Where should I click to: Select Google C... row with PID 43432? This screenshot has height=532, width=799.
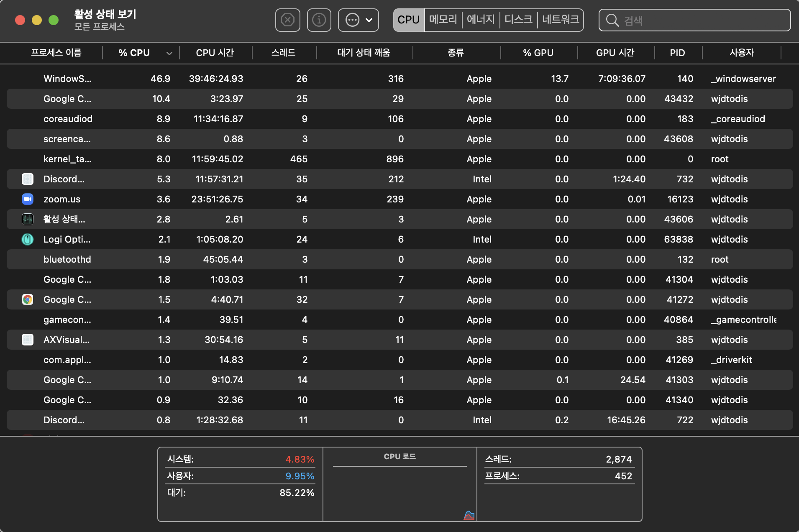click(399, 99)
